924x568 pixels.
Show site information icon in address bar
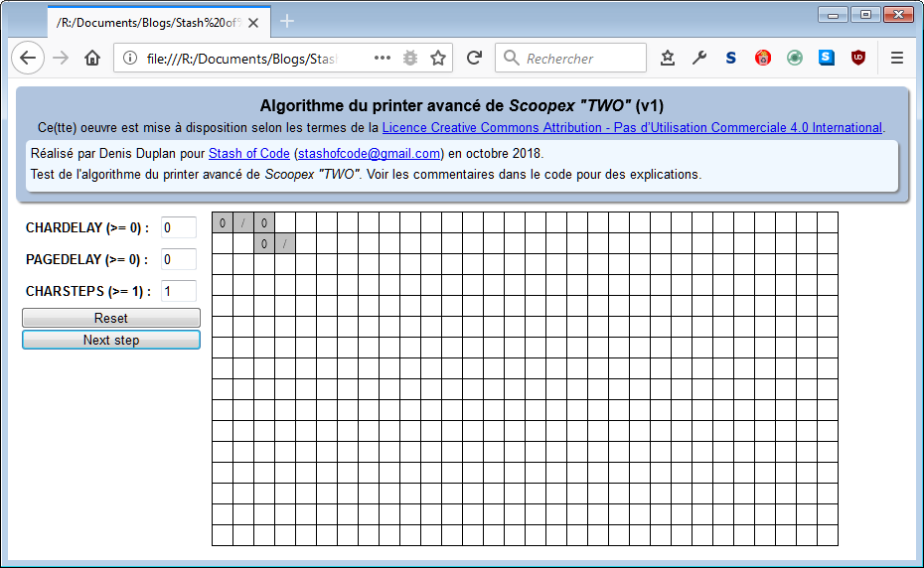tap(129, 58)
